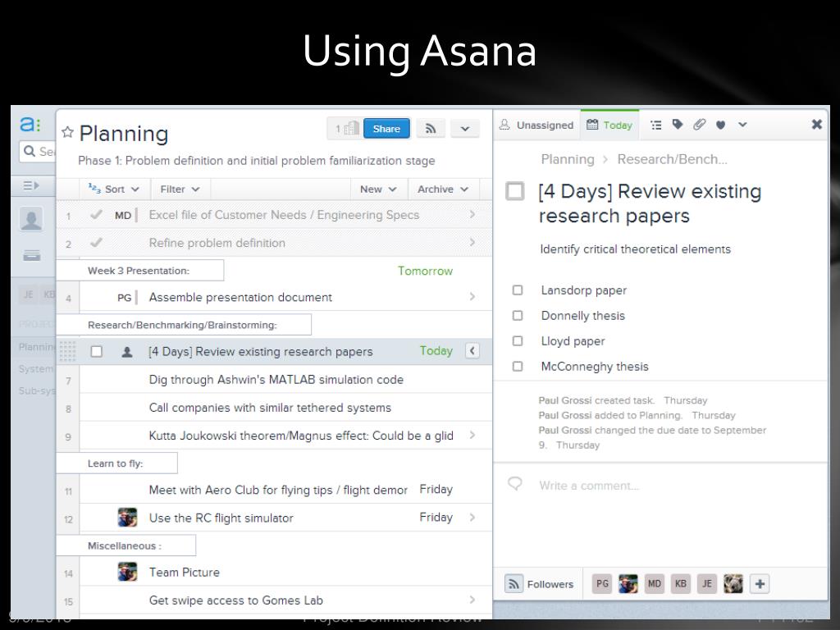Screen dimensions: 840x630
Task: Click the Followers feed icon
Action: click(x=514, y=584)
